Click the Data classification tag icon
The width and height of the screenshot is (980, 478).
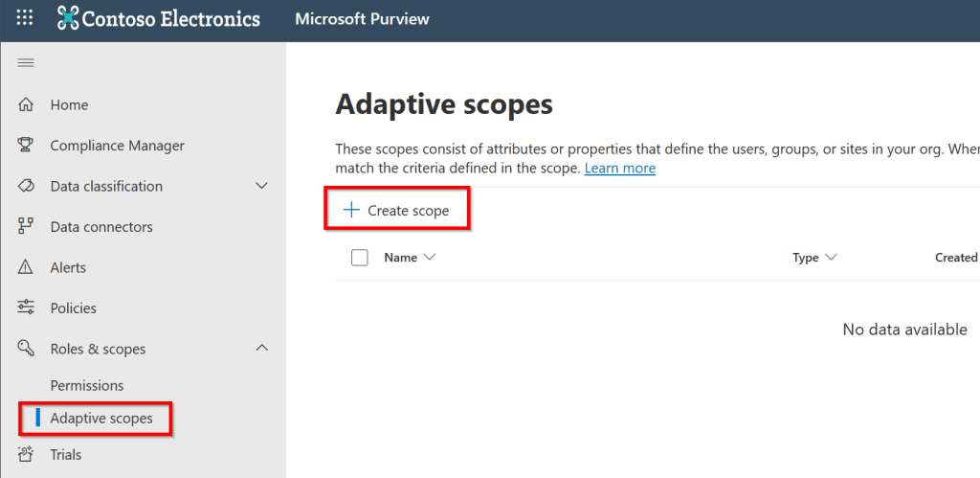pyautogui.click(x=26, y=186)
